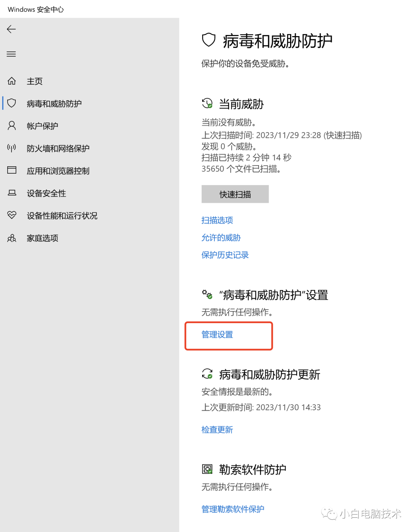The image size is (415, 532).
Task: Click the shield icon beside 病毒和威胁防护 in the sidebar
Action: (12, 103)
